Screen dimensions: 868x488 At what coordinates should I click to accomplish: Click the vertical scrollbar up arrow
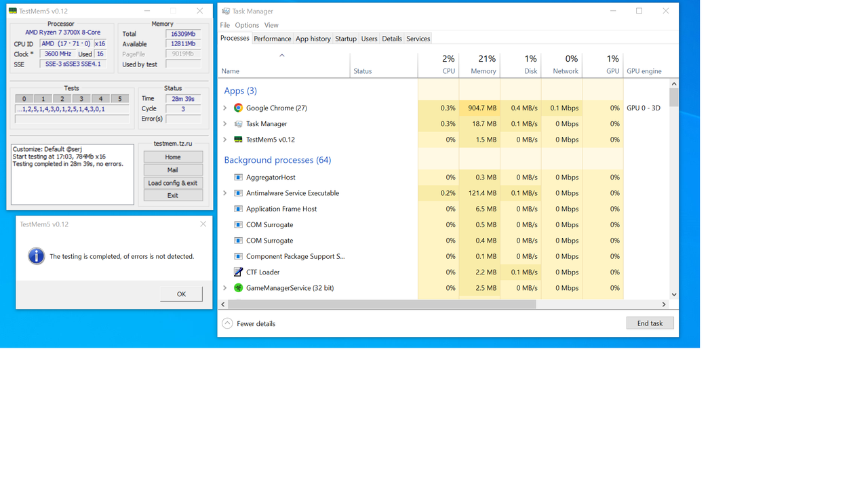click(x=673, y=84)
